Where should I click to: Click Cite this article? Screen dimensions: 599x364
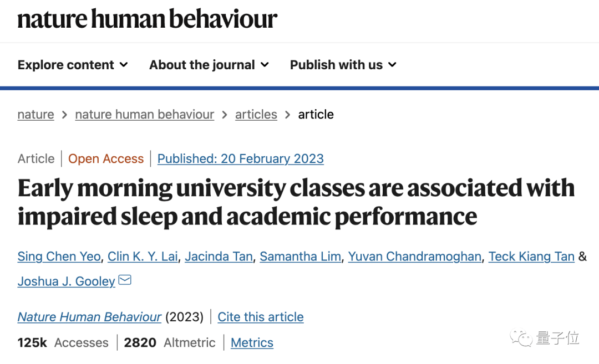pyautogui.click(x=261, y=317)
